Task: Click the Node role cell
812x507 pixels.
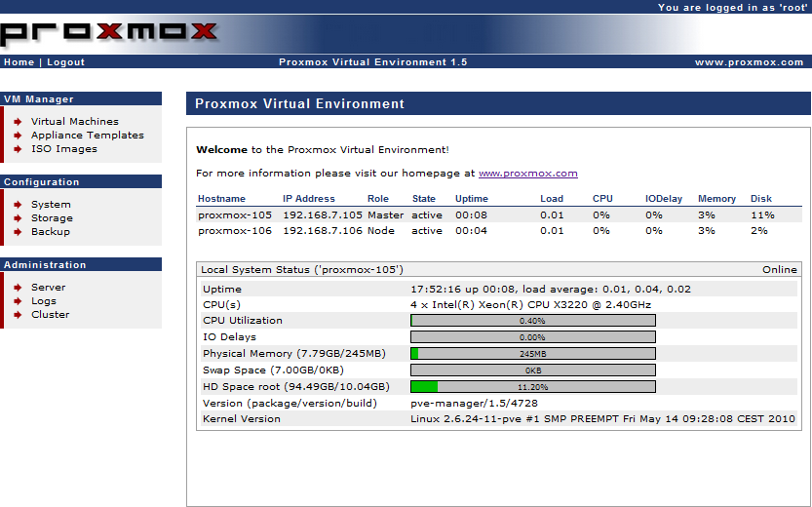Action: point(381,230)
